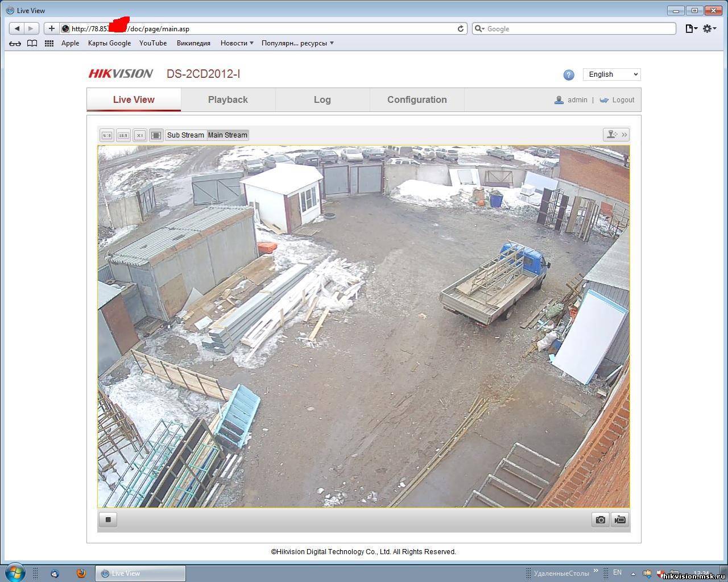The width and height of the screenshot is (728, 582).
Task: Click the EN language indicator
Action: tap(618, 572)
